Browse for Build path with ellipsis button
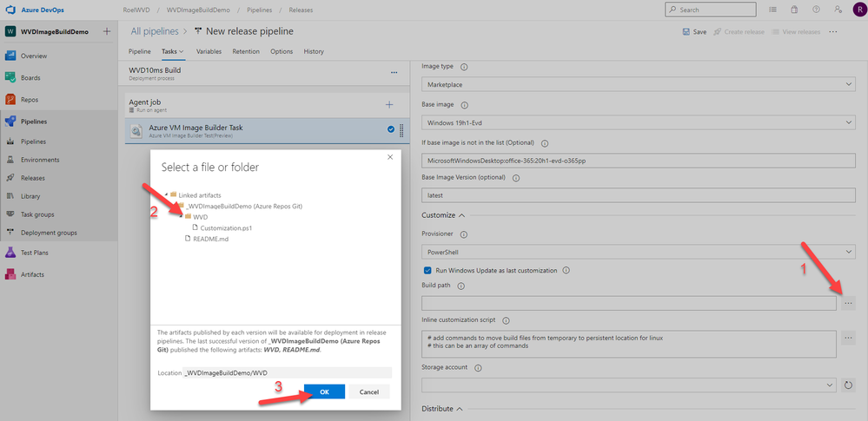This screenshot has width=868, height=421. tap(849, 303)
